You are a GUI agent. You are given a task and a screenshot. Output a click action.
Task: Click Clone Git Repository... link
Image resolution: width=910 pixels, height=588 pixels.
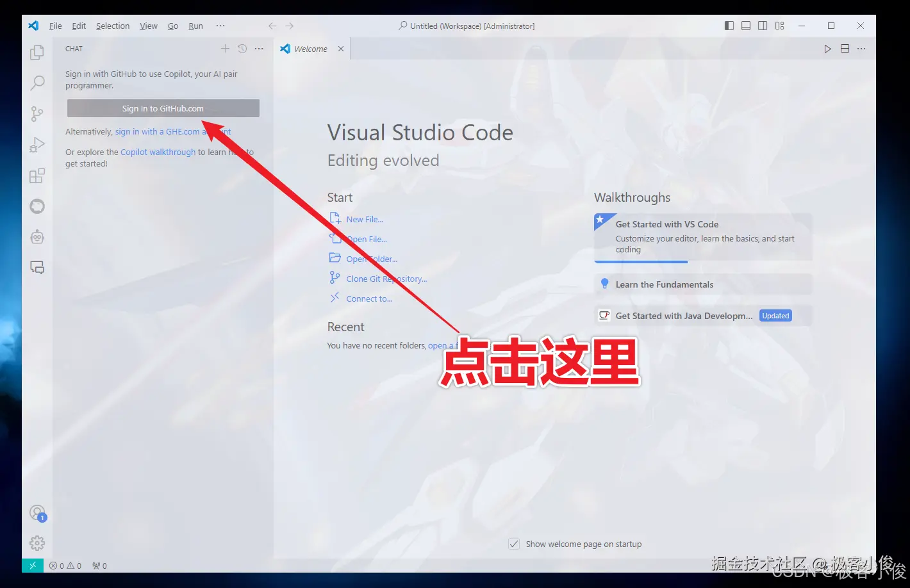[x=378, y=279]
